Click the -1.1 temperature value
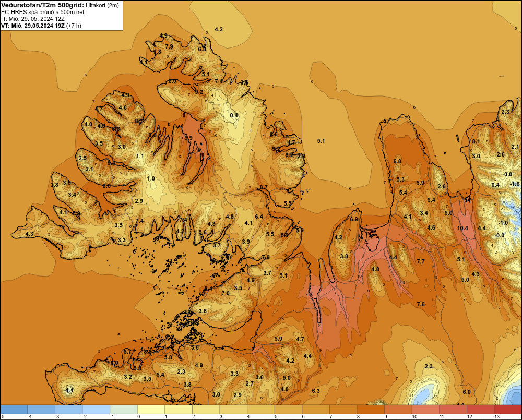 69,391
